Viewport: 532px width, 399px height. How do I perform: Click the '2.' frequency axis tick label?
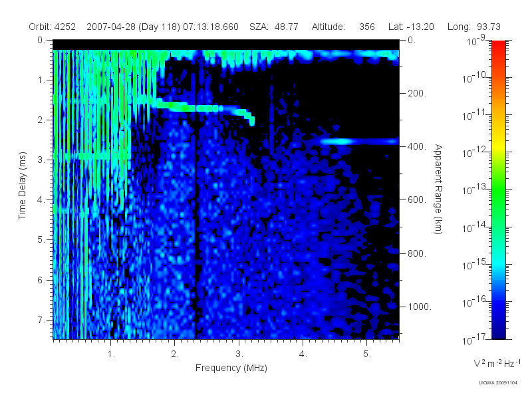pos(175,354)
